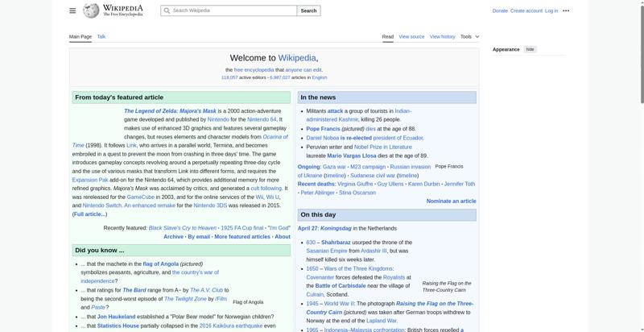644x332 pixels.
Task: Click the 2016 Kaikōura earthquake link
Action: (x=231, y=326)
